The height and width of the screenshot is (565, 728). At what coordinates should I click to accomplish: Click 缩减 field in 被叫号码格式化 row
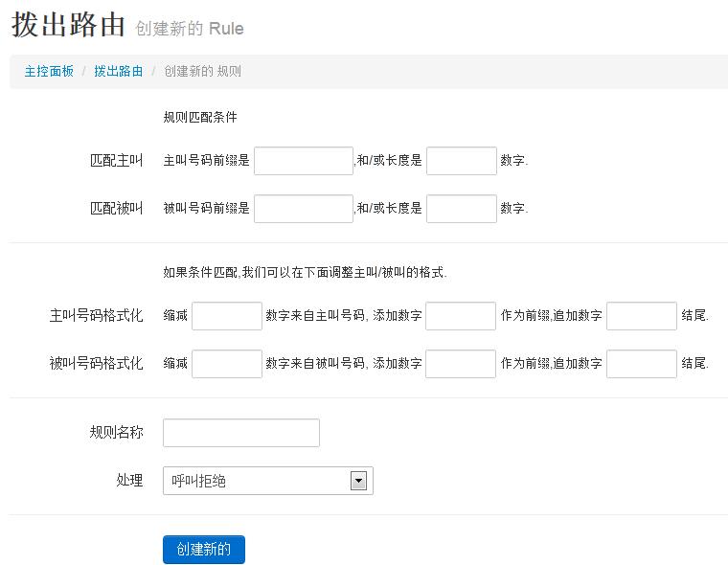[x=227, y=364]
